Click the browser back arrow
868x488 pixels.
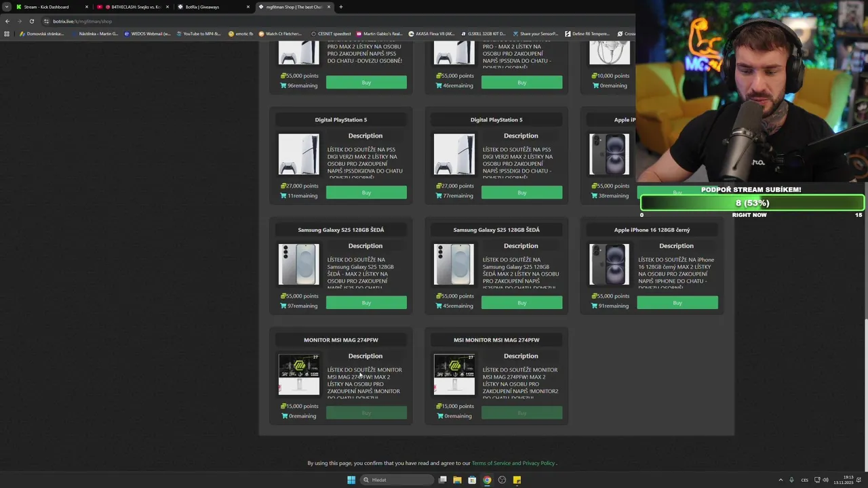click(7, 21)
